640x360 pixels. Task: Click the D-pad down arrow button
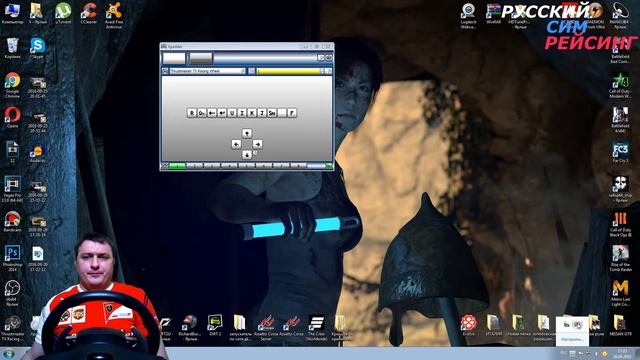point(247,155)
